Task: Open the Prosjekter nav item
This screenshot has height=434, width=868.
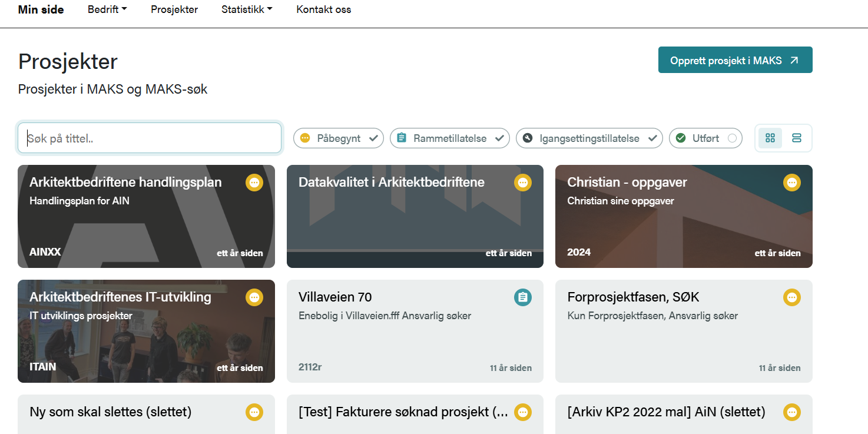Action: click(x=174, y=9)
